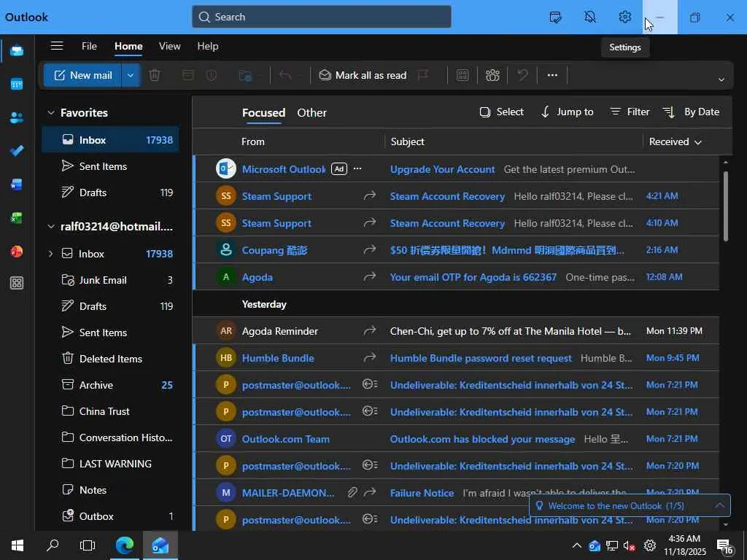Click the notifications bell icon
Image resolution: width=747 pixels, height=560 pixels.
pyautogui.click(x=590, y=17)
